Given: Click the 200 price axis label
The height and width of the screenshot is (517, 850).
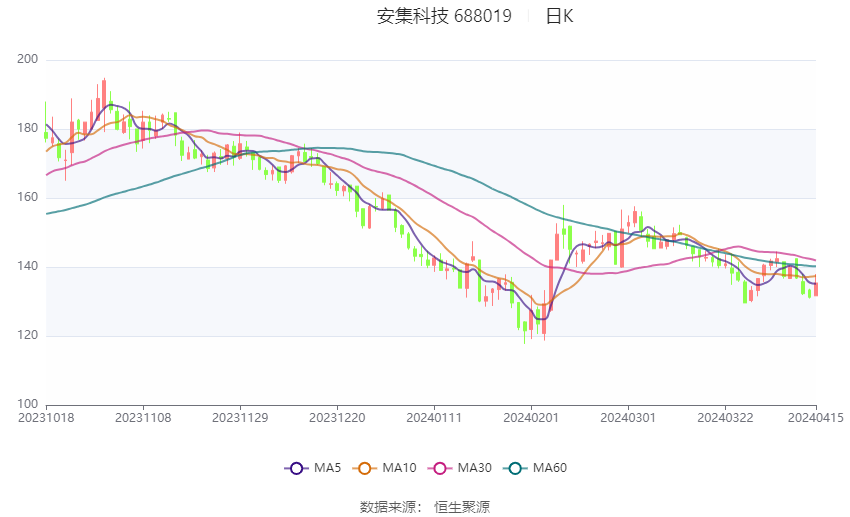Looking at the screenshot, I should 28,59.
